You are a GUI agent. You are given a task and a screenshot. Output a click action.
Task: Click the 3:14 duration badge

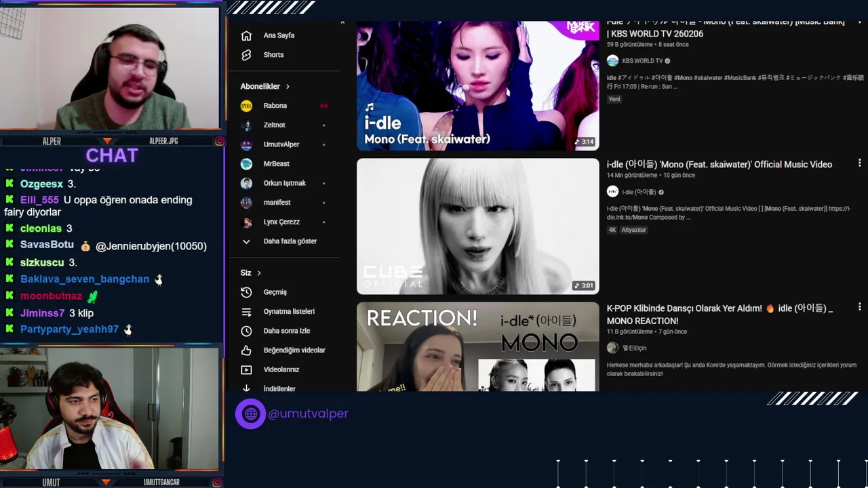[584, 142]
